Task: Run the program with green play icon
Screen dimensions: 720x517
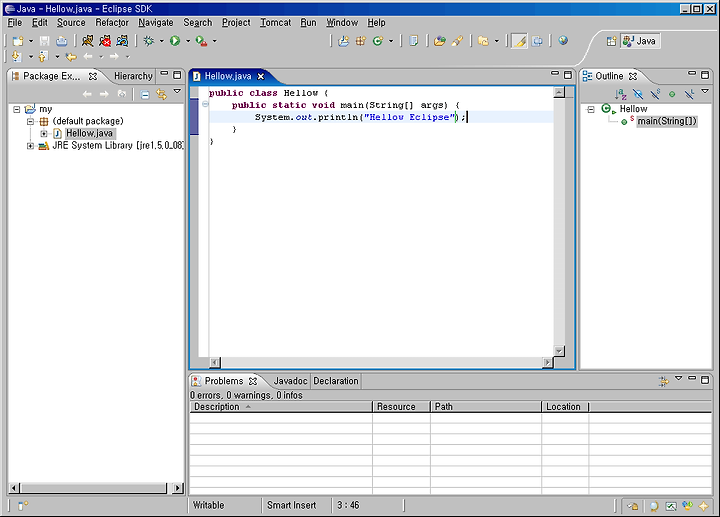Action: tap(175, 41)
